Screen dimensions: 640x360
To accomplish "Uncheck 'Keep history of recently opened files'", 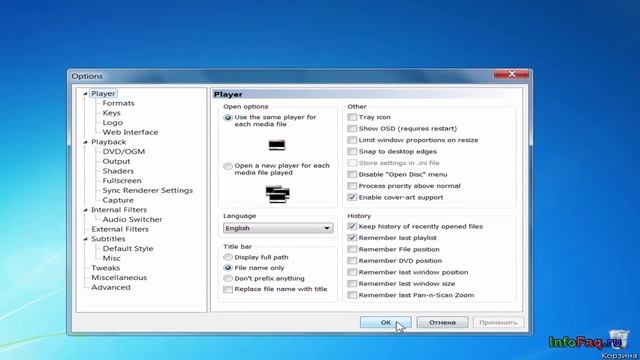I will (x=352, y=226).
